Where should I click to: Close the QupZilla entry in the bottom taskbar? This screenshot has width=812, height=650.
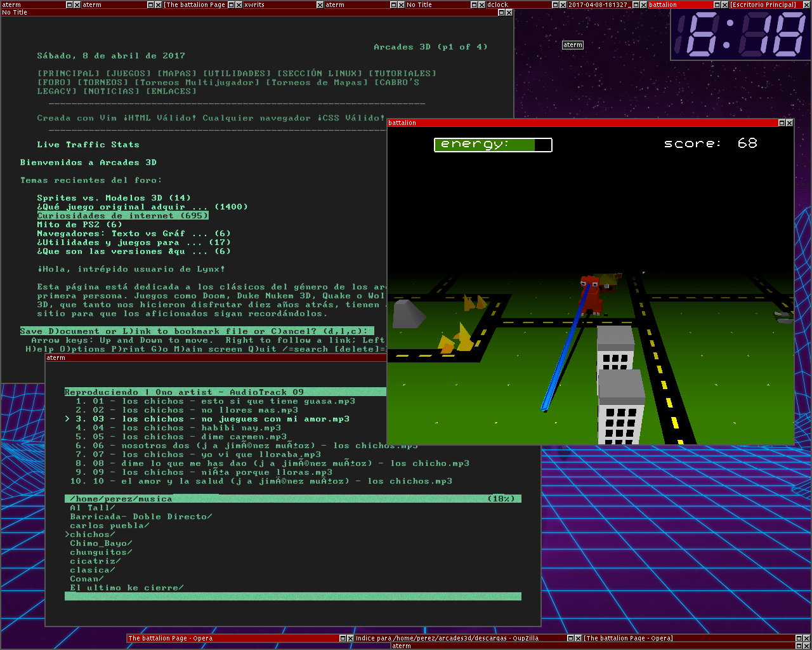[x=578, y=638]
